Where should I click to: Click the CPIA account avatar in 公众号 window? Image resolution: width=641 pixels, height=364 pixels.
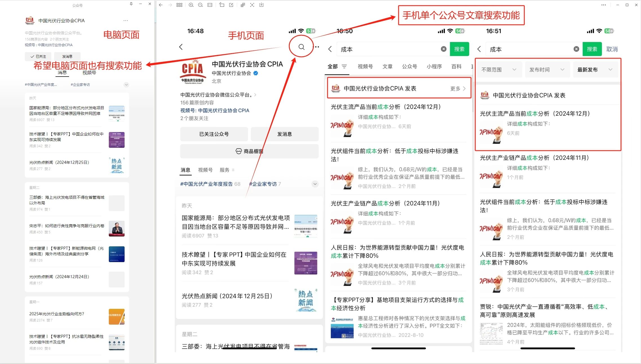click(30, 20)
